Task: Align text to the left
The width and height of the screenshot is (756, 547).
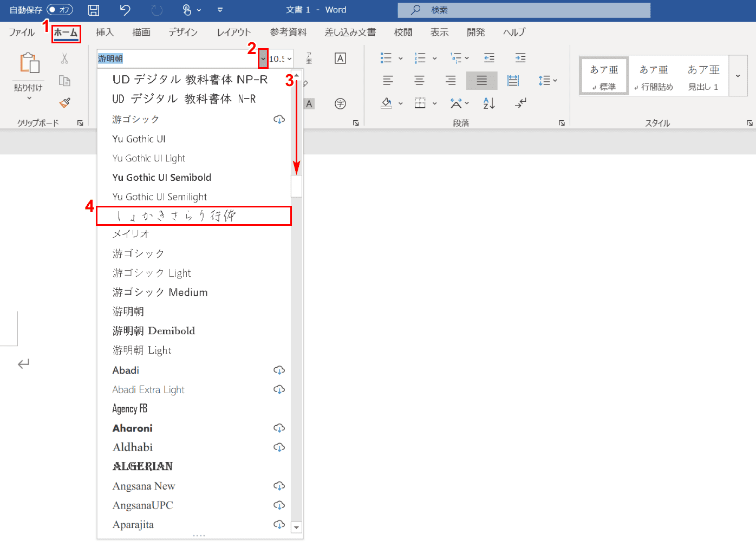Action: (388, 81)
